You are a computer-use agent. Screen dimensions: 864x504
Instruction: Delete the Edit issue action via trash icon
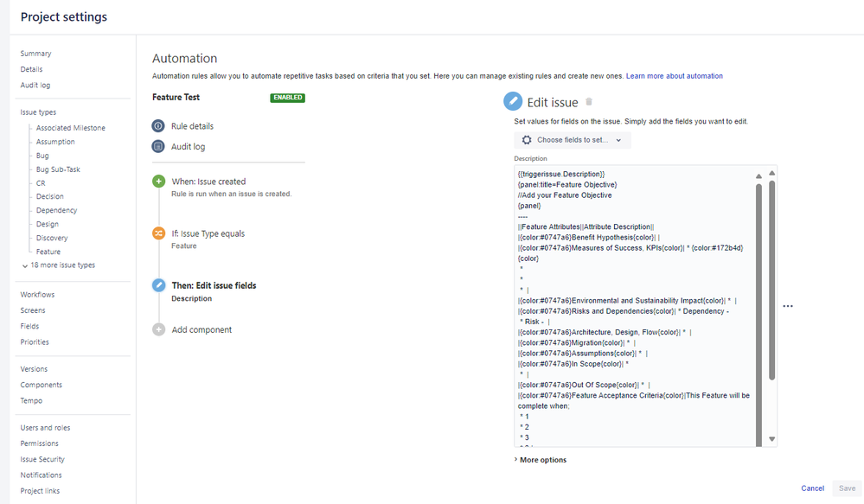click(589, 102)
